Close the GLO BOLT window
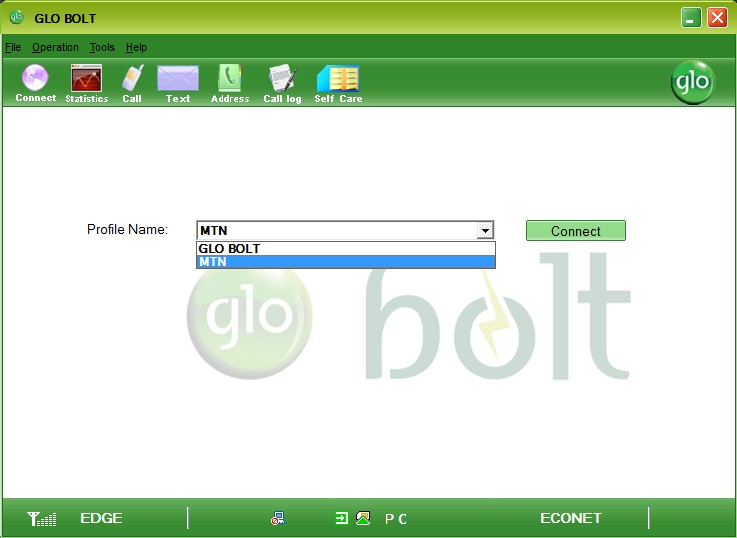 717,18
